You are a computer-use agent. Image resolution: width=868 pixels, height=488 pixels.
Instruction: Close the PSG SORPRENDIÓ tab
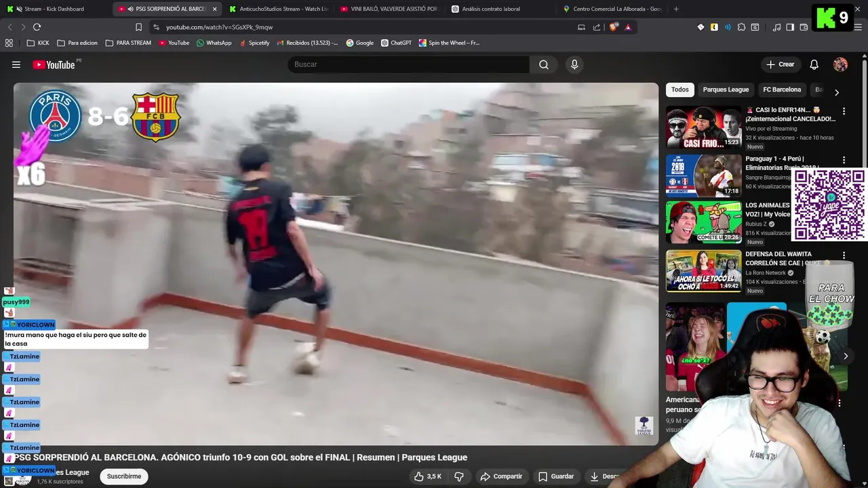214,9
